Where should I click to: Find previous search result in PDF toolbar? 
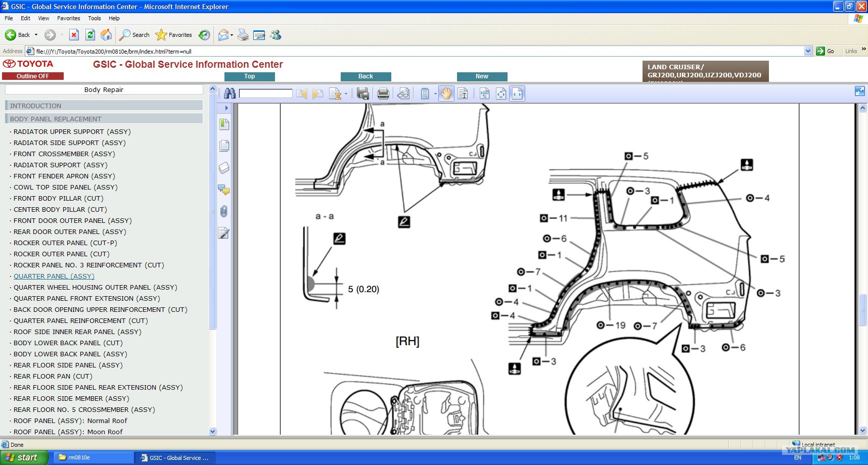coord(302,94)
